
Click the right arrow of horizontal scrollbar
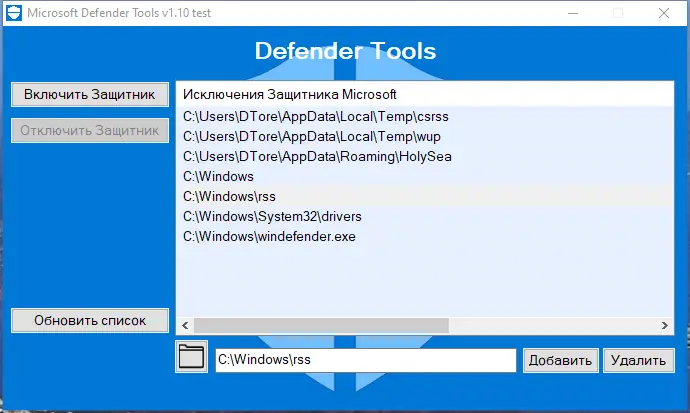[x=664, y=325]
